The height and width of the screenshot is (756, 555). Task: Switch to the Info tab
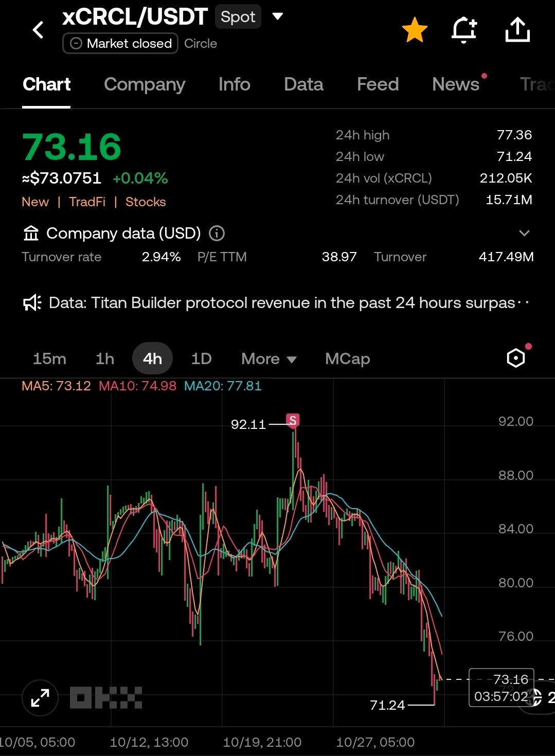pos(235,84)
